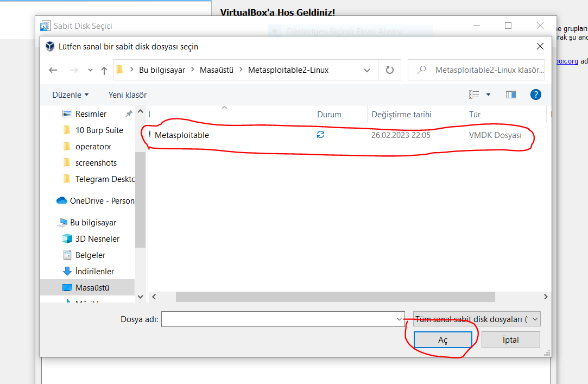Select 'Bu bilgisayar' in the address path

tap(162, 70)
